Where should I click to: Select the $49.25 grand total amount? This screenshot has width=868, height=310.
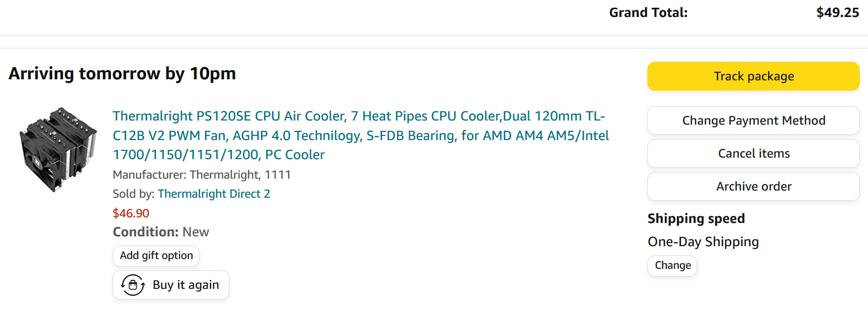pyautogui.click(x=838, y=13)
